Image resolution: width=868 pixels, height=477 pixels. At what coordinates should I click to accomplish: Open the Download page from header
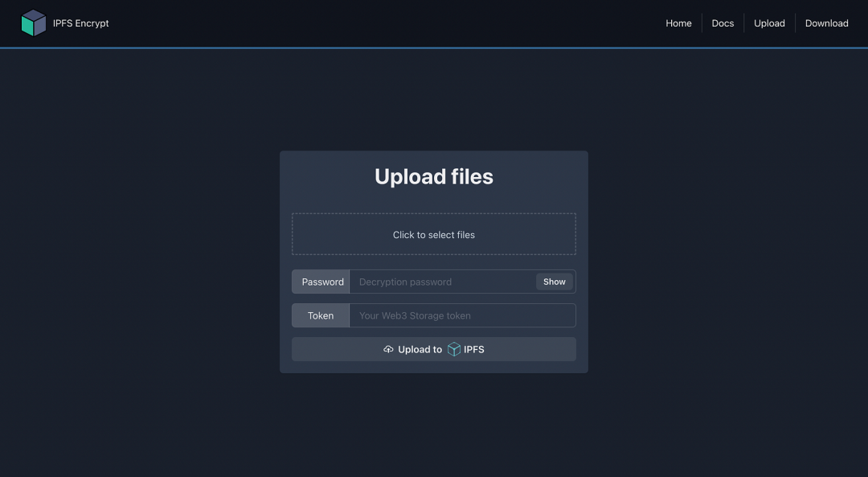[x=826, y=23]
